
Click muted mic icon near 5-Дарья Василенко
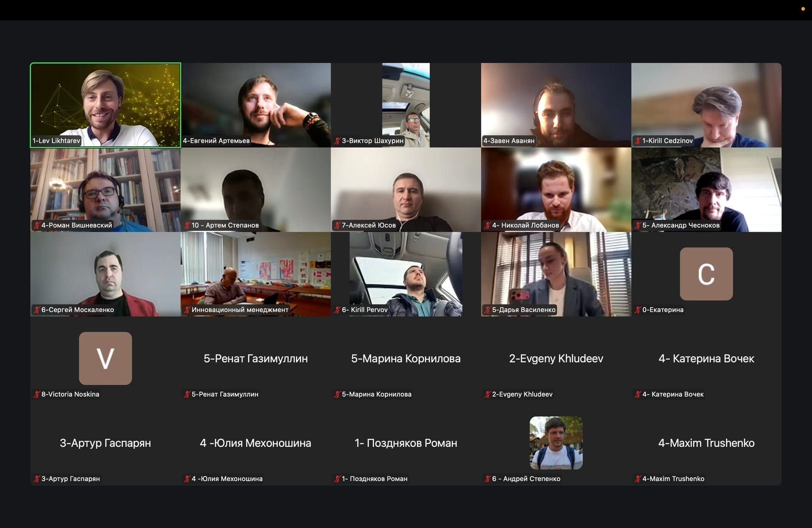pyautogui.click(x=487, y=310)
